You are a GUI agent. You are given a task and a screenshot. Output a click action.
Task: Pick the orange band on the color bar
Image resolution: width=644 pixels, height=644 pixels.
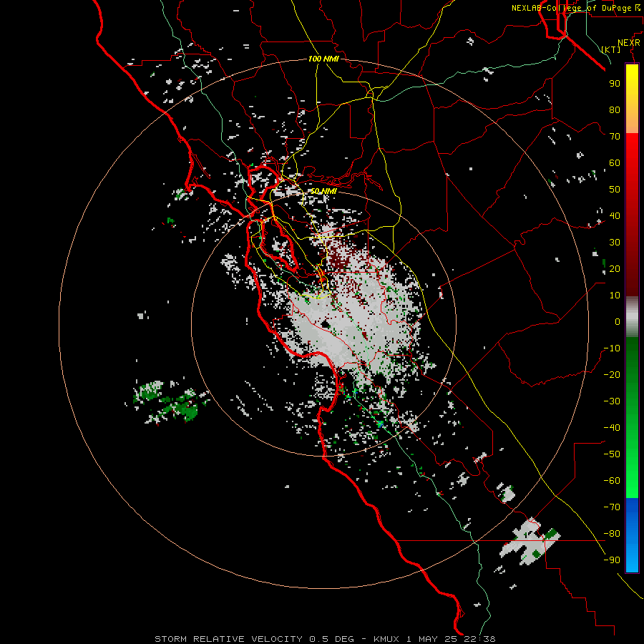click(632, 120)
